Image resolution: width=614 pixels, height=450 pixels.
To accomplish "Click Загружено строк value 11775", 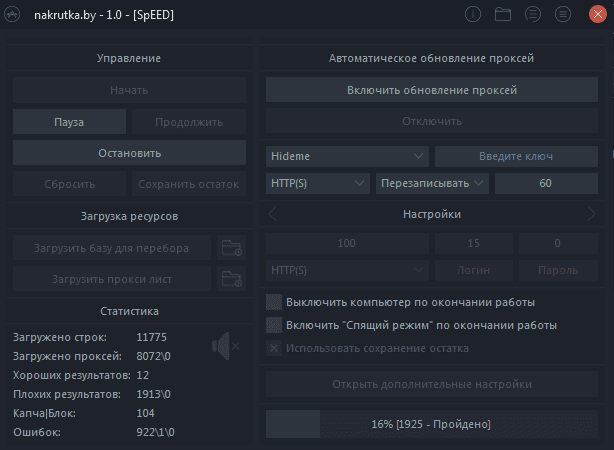I will 152,337.
